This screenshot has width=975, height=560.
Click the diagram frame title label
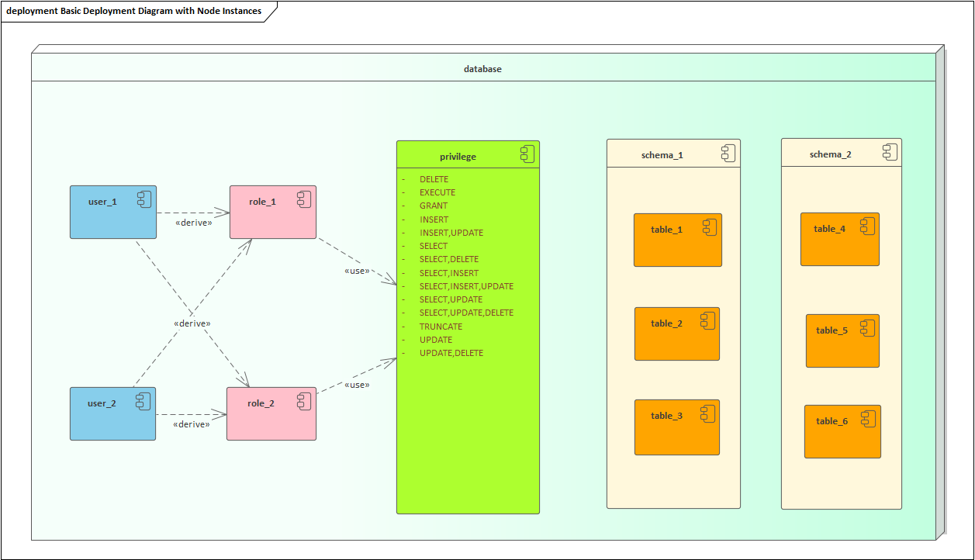(133, 11)
